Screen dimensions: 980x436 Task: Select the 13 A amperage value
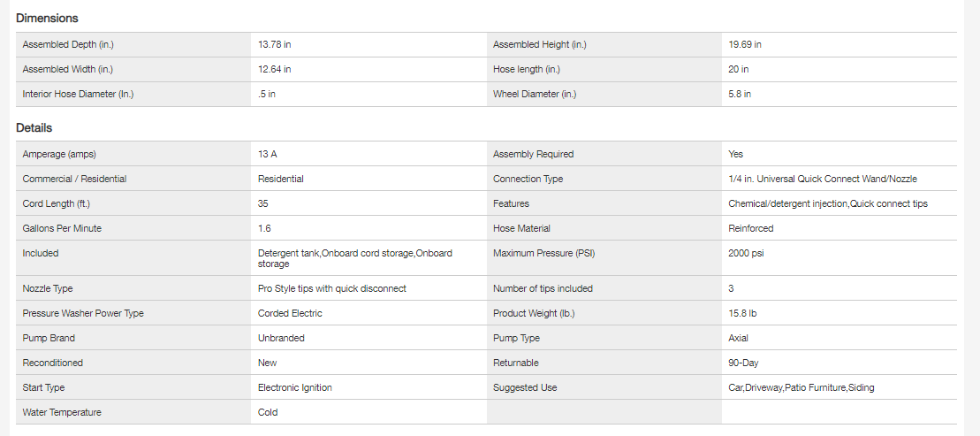267,154
